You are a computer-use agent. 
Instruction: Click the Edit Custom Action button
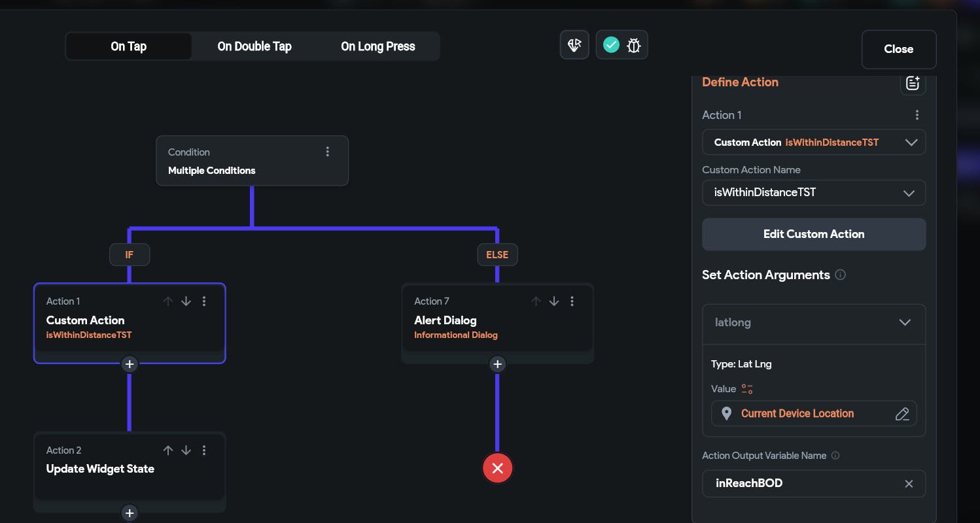(813, 234)
